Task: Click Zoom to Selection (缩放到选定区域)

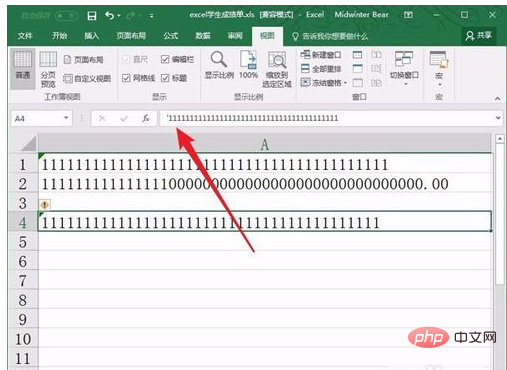Action: (x=277, y=69)
